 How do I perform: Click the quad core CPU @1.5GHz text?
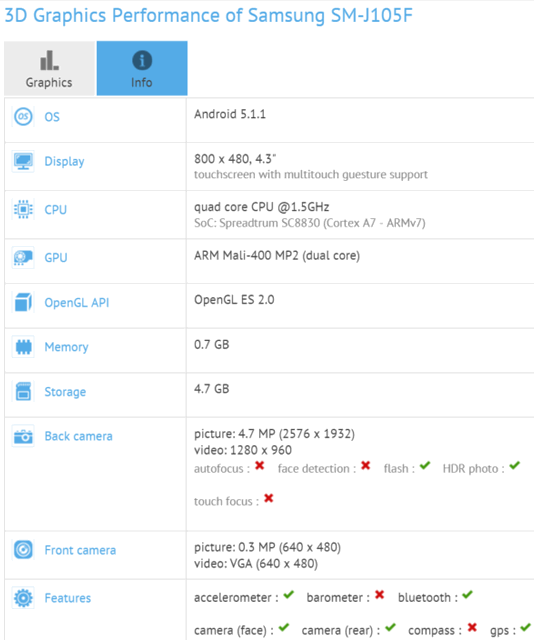point(262,207)
